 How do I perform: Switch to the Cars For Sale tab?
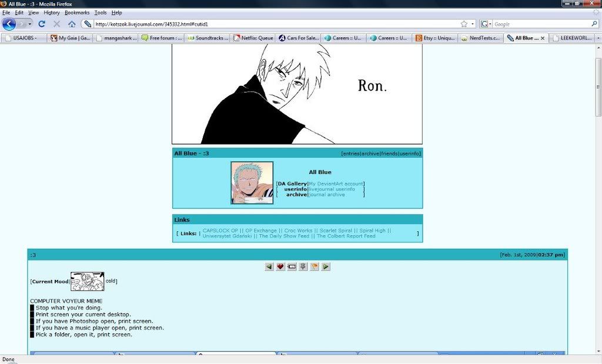pos(298,38)
